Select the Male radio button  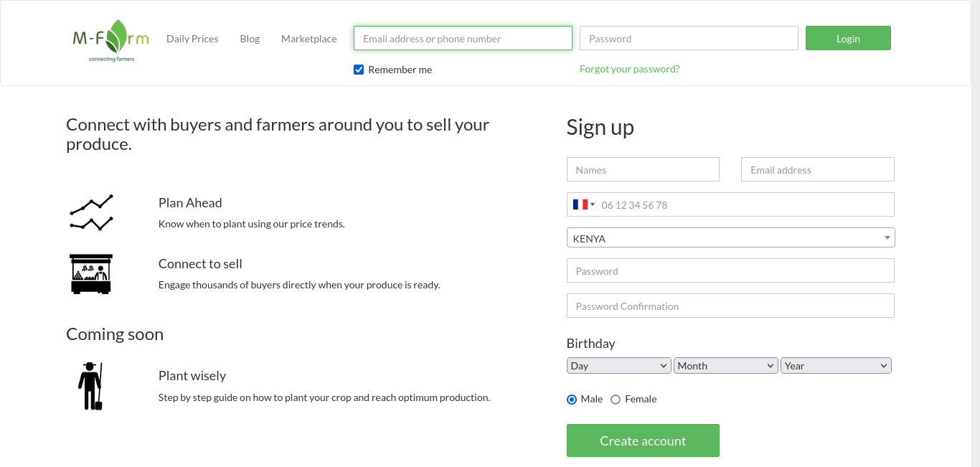572,400
